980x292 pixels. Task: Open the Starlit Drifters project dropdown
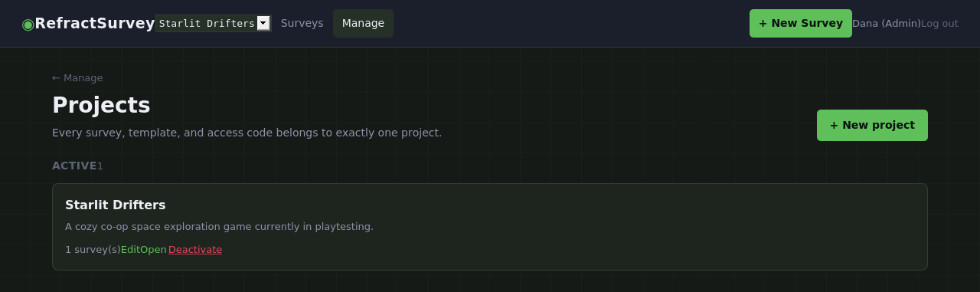tap(213, 23)
